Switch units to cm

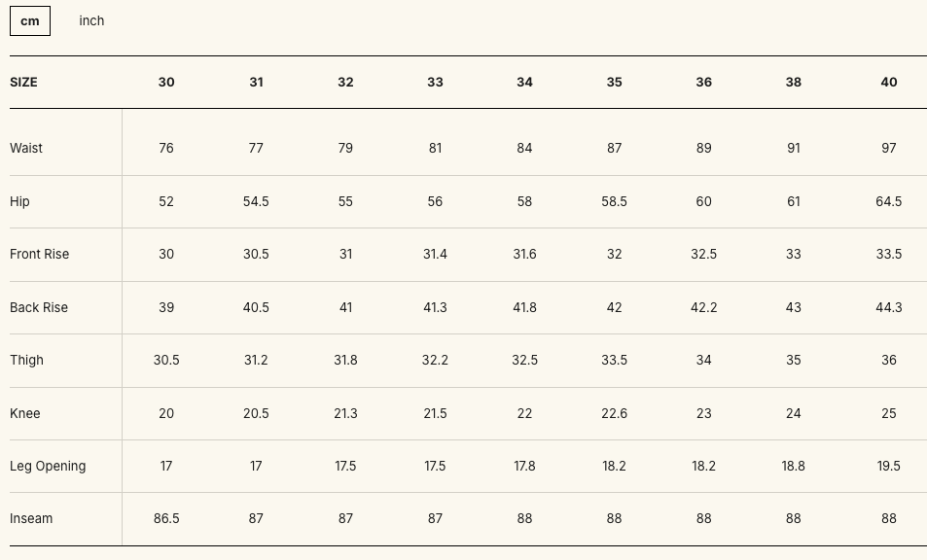pos(30,20)
